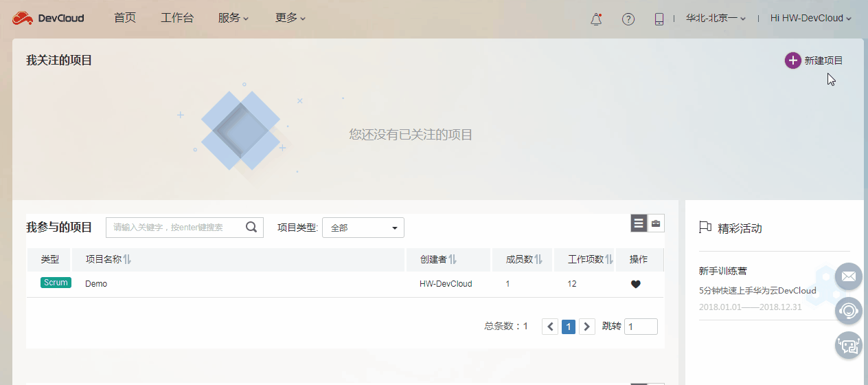Sort by 创建者 column arrows
Image resolution: width=868 pixels, height=385 pixels.
453,259
